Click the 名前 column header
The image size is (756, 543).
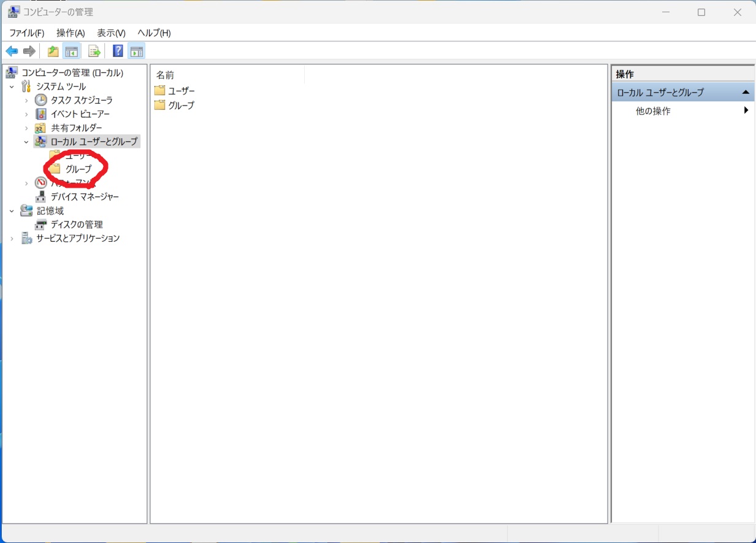166,75
